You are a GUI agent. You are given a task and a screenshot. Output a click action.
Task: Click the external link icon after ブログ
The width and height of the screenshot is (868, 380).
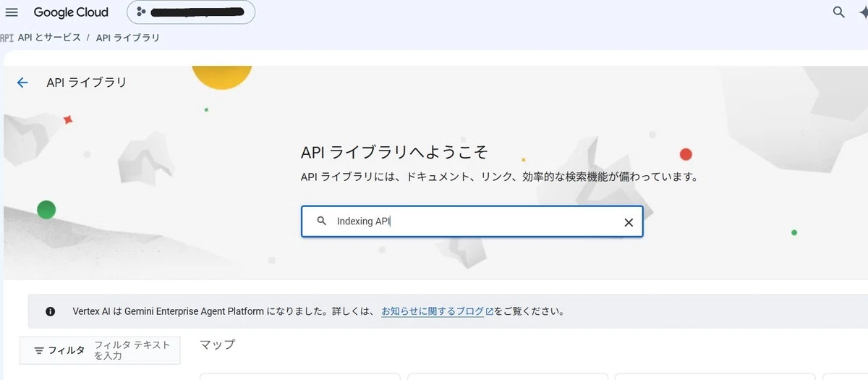[490, 312]
